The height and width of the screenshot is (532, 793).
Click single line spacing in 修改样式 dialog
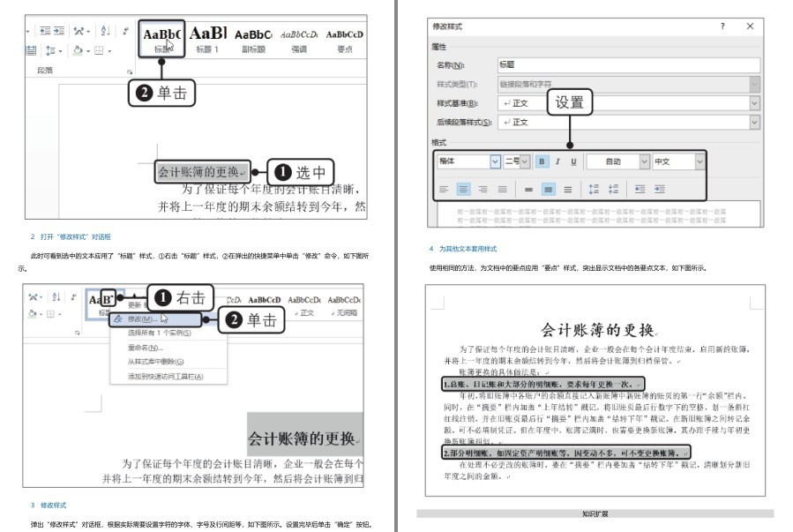click(x=528, y=189)
